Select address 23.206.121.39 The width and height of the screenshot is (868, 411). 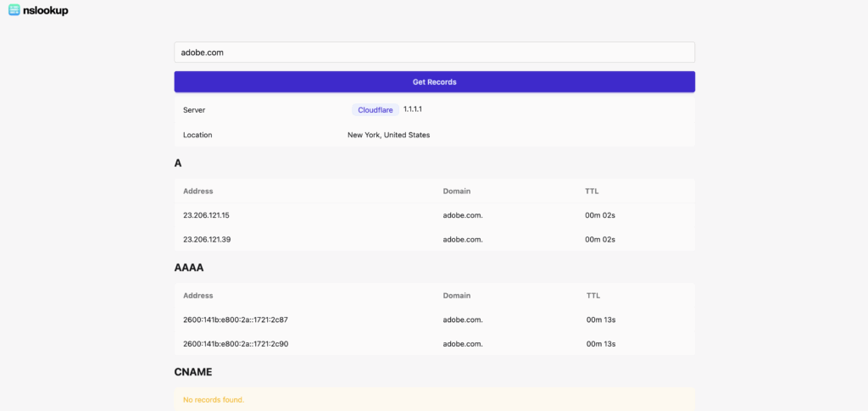point(207,240)
